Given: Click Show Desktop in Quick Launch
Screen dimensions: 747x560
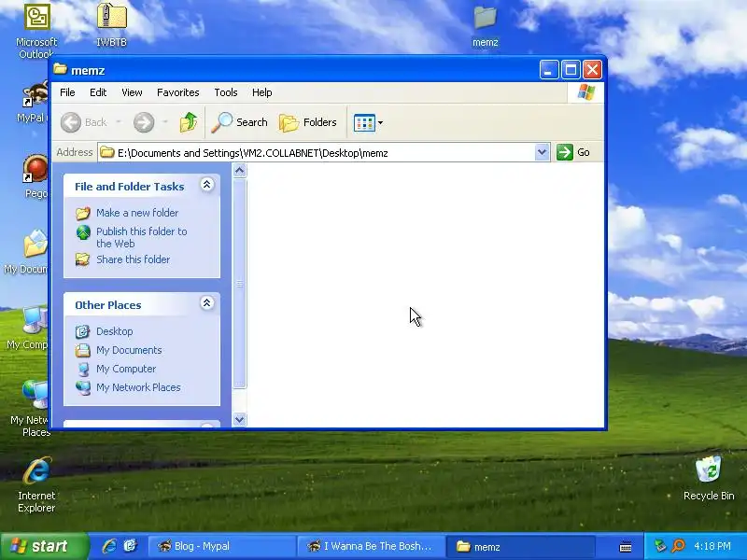Looking at the screenshot, I should coord(130,546).
